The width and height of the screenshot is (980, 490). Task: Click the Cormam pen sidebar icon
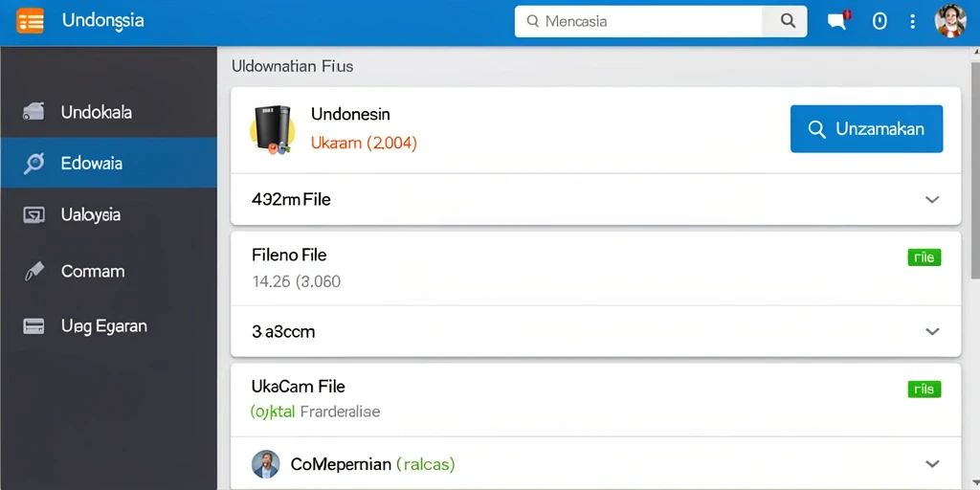coord(33,271)
